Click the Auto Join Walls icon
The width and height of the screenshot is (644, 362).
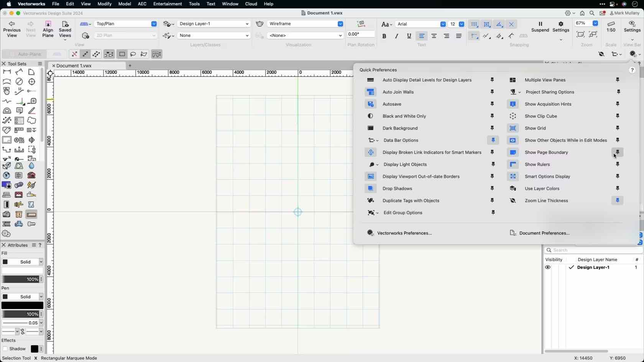371,92
